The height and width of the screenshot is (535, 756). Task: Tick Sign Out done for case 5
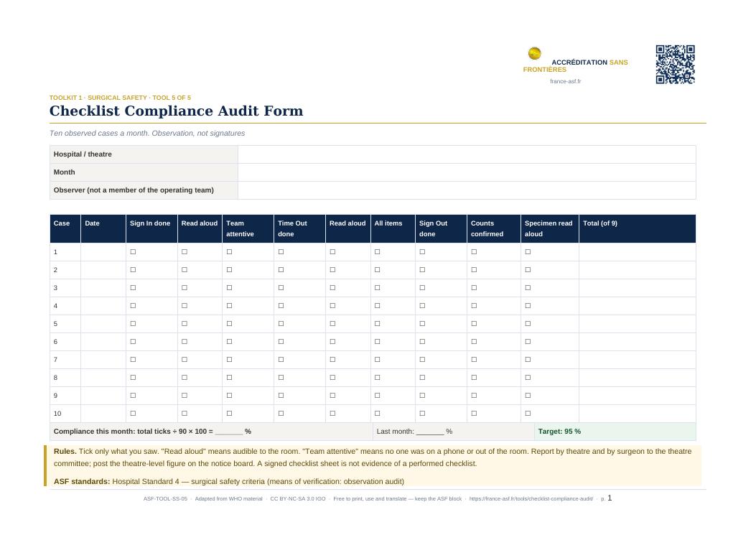click(x=422, y=324)
